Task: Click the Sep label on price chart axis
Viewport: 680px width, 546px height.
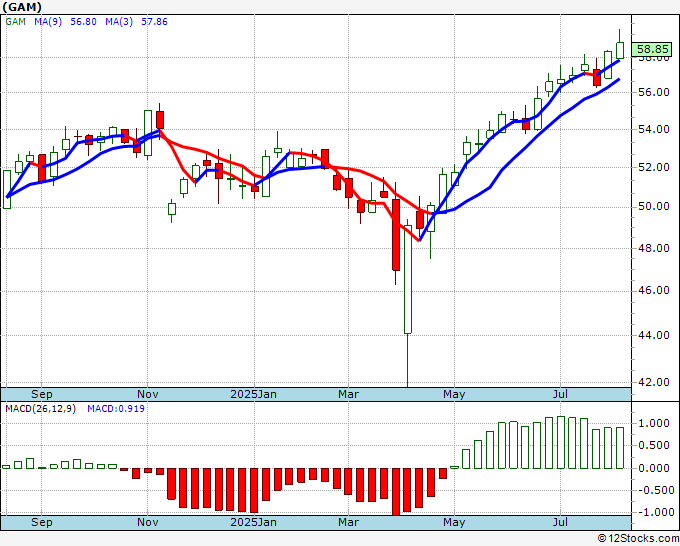Action: [x=42, y=394]
